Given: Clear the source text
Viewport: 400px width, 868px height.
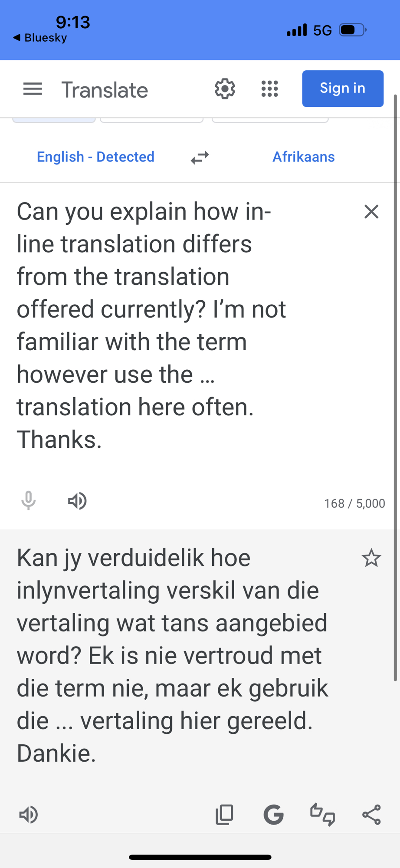Looking at the screenshot, I should pyautogui.click(x=371, y=212).
